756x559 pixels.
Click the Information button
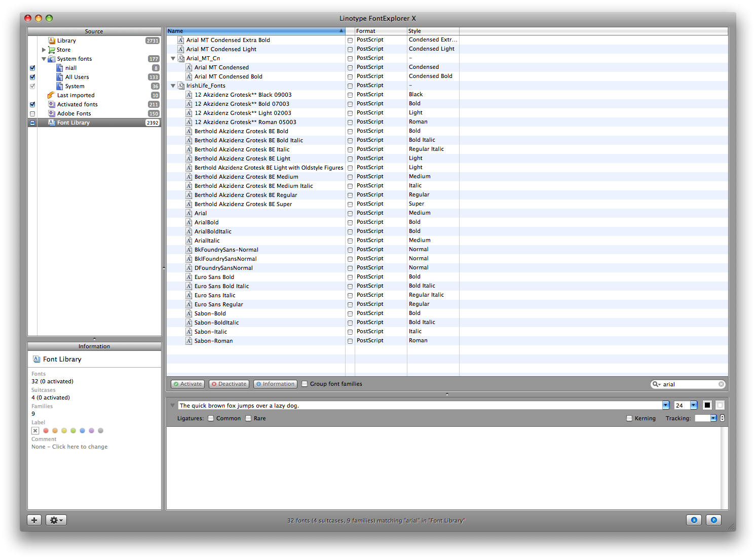coord(275,384)
